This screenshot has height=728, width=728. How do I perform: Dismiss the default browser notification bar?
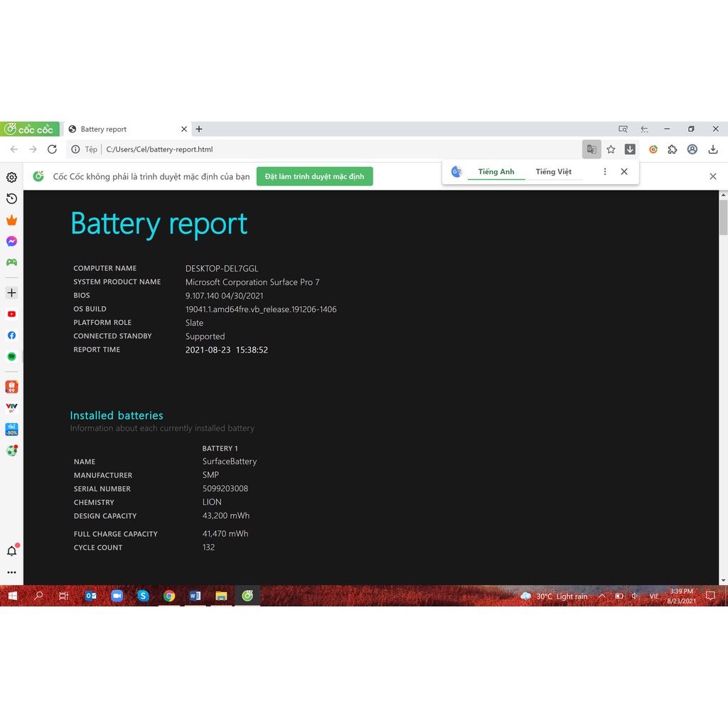[713, 176]
